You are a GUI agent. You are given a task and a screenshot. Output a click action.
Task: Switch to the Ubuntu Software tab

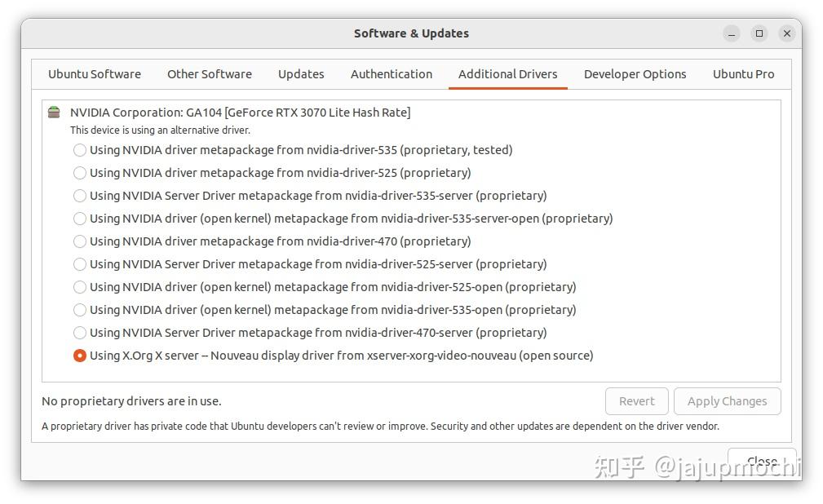[x=94, y=74]
